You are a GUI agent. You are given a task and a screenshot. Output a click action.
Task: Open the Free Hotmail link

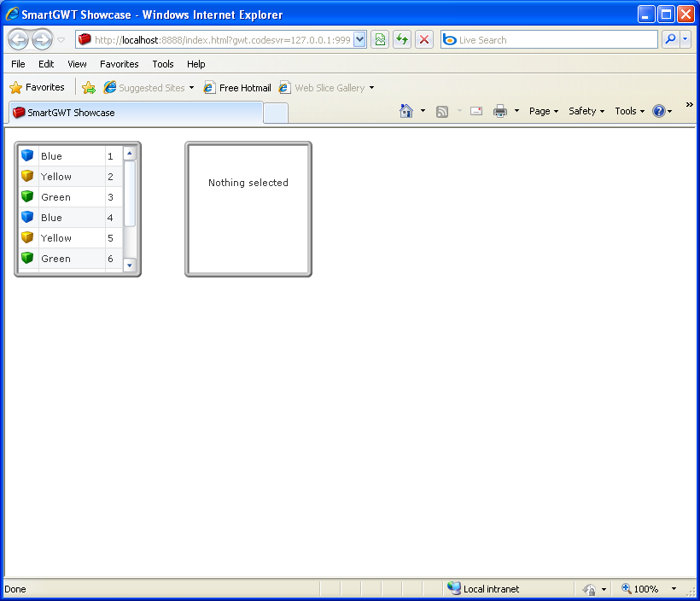pos(237,88)
